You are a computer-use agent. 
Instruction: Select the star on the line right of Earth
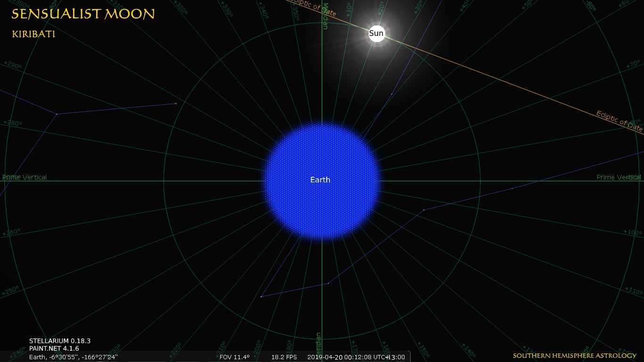[x=424, y=210]
